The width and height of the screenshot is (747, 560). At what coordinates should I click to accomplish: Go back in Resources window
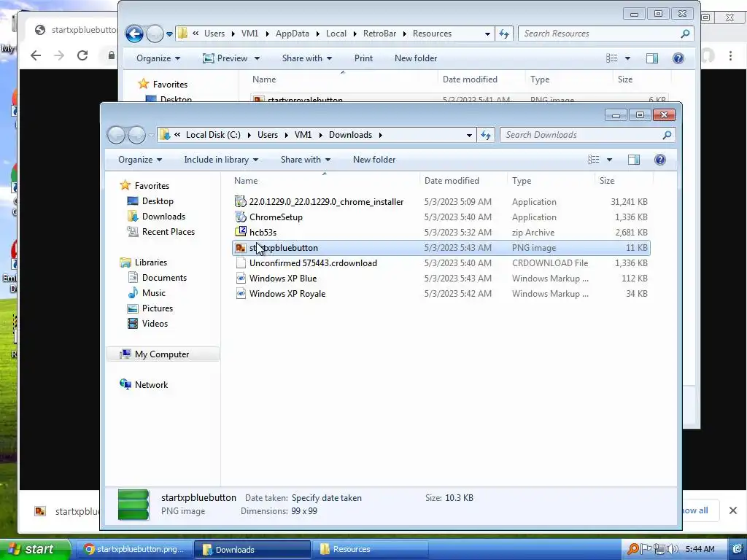(x=134, y=34)
